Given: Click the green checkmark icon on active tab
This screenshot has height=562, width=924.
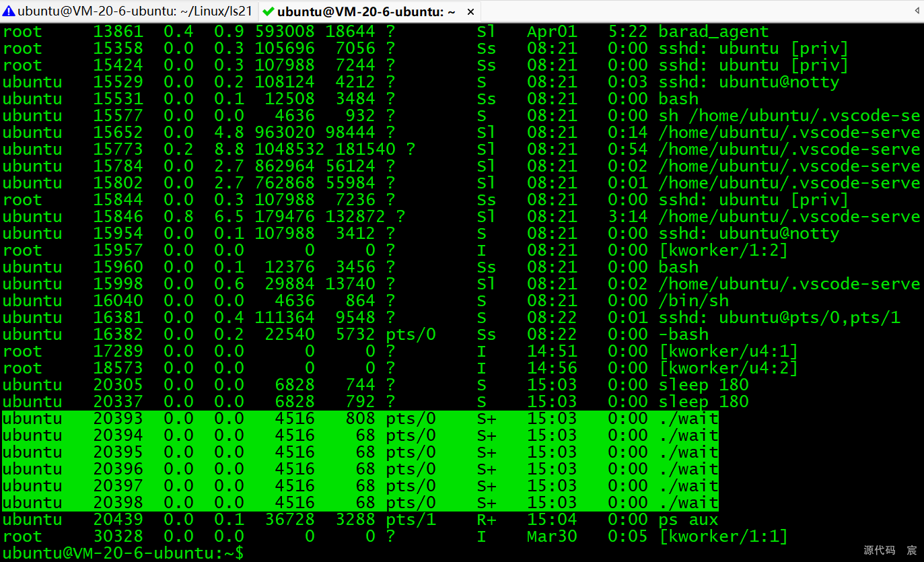Looking at the screenshot, I should 268,11.
